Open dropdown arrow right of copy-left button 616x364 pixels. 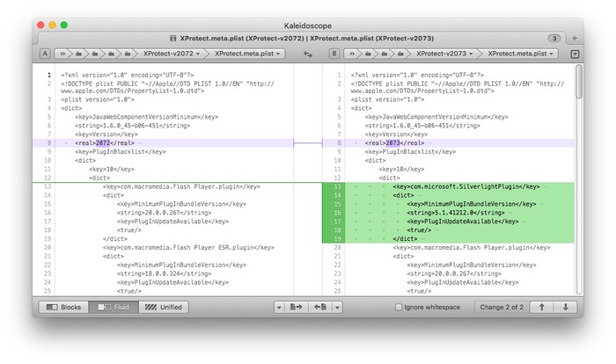click(337, 307)
